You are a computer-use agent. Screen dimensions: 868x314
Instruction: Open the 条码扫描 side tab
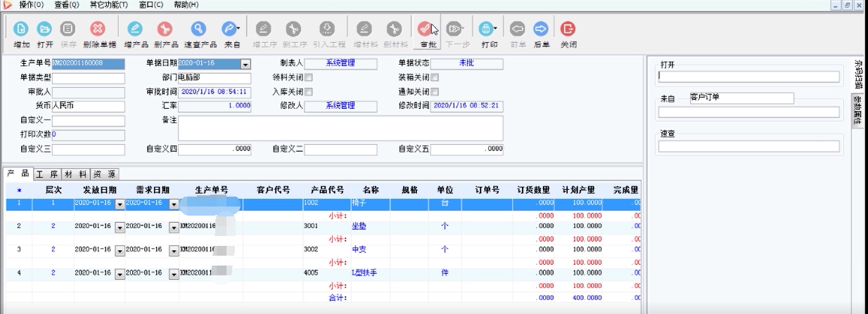858,73
